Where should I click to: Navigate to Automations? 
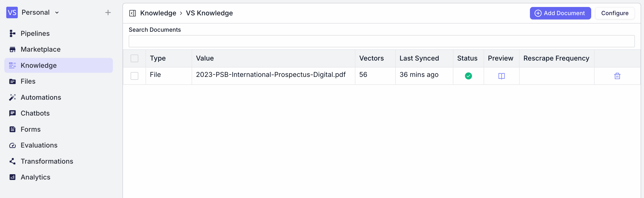pyautogui.click(x=59, y=97)
